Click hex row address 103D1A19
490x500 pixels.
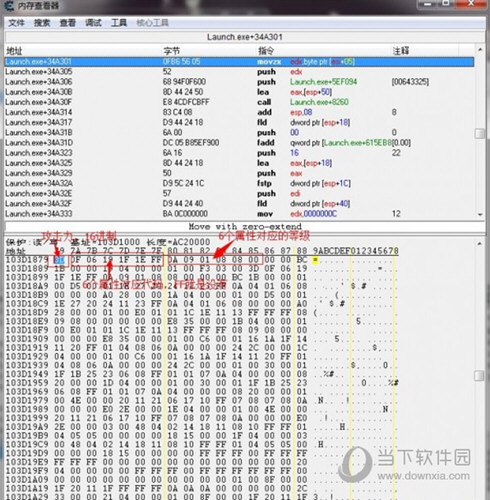tap(27, 488)
